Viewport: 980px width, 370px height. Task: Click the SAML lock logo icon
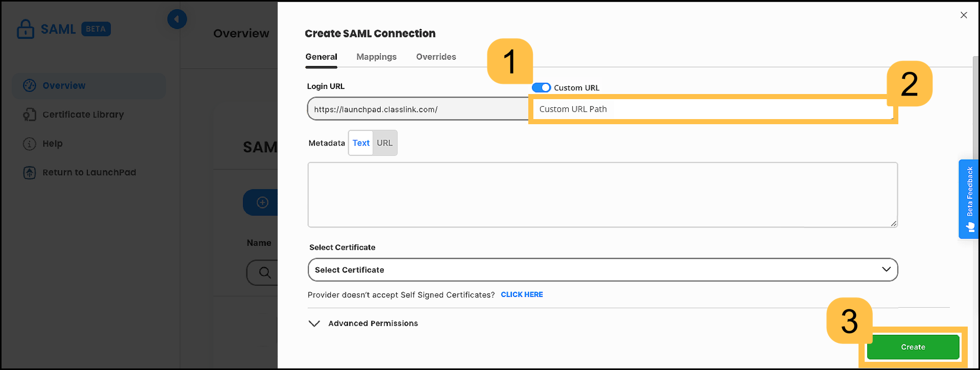pyautogui.click(x=25, y=29)
